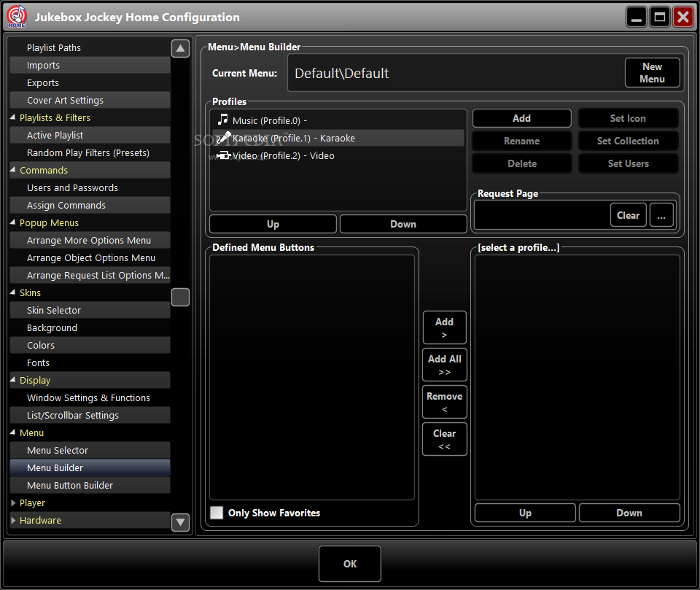Click the New Menu button
The image size is (700, 590).
[x=652, y=72]
